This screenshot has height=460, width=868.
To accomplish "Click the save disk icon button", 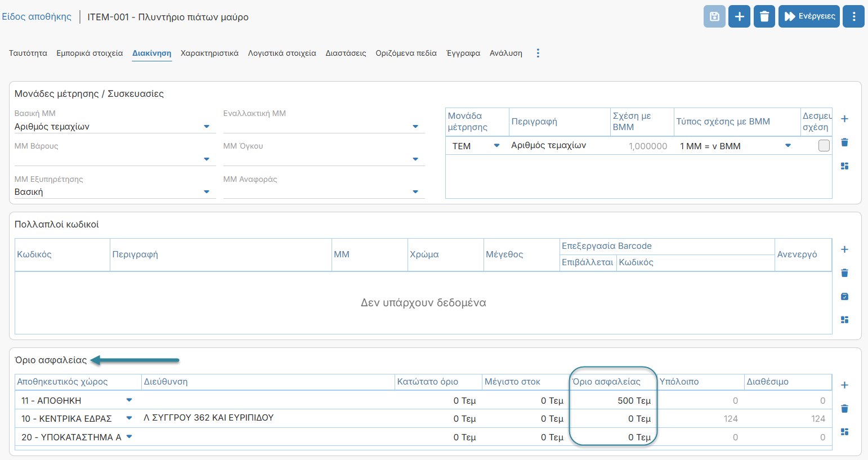I will point(714,16).
